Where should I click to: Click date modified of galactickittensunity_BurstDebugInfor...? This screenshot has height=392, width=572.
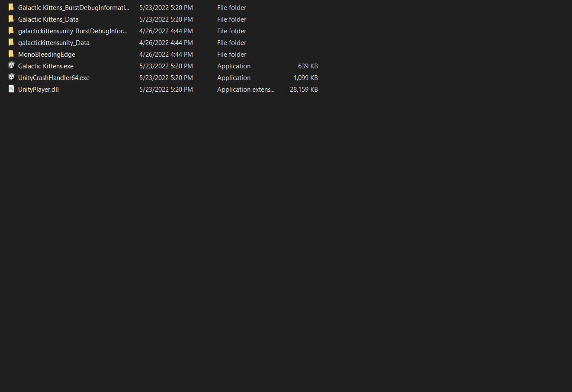(x=166, y=31)
